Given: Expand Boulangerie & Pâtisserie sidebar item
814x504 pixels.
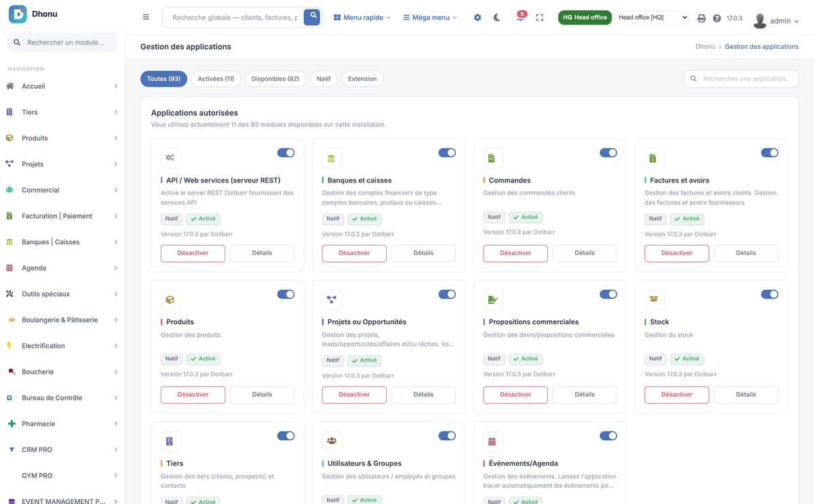Looking at the screenshot, I should [x=62, y=319].
